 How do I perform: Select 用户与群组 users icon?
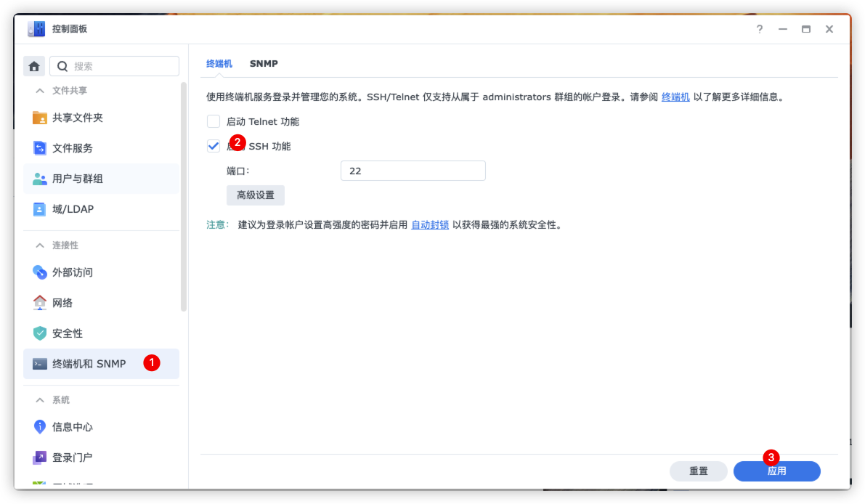click(x=40, y=179)
